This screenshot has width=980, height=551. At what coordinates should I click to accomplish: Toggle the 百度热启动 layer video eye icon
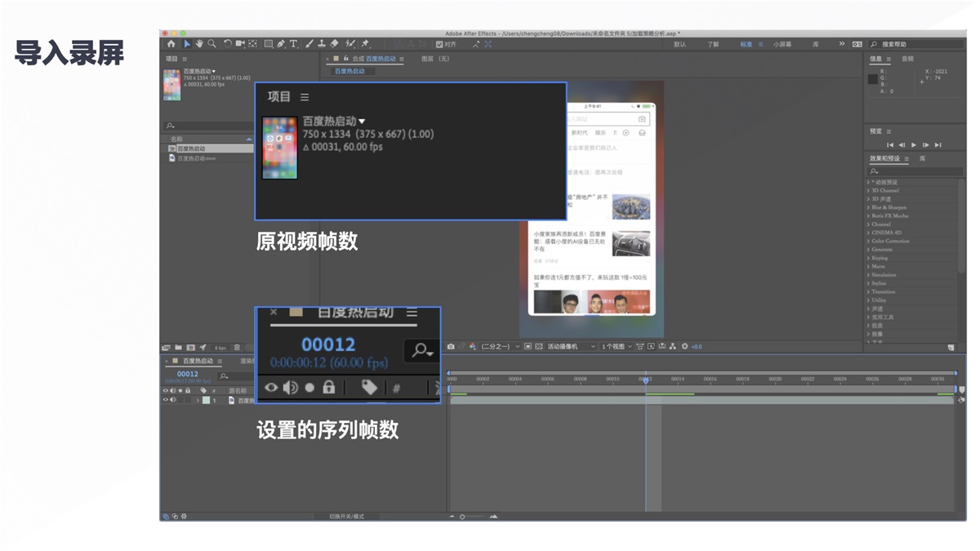(x=167, y=398)
